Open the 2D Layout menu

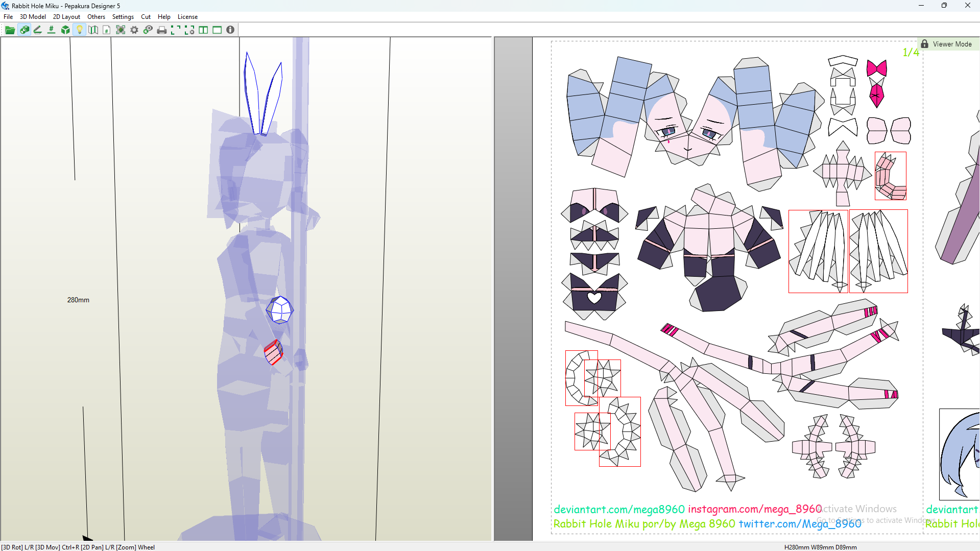(66, 17)
